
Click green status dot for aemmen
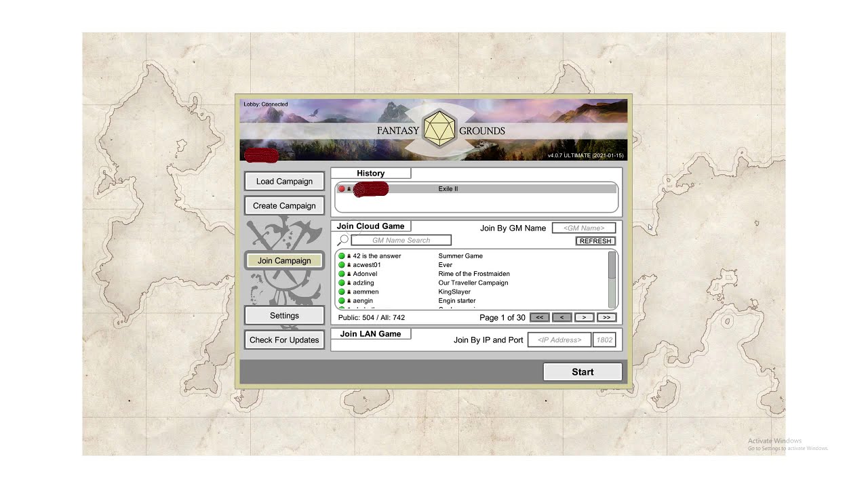pyautogui.click(x=342, y=291)
